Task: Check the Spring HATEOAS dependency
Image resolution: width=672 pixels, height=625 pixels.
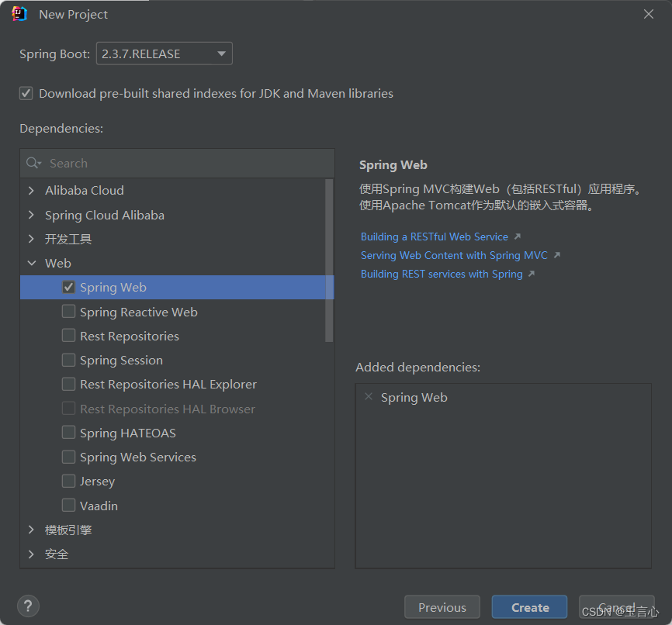Action: tap(69, 433)
